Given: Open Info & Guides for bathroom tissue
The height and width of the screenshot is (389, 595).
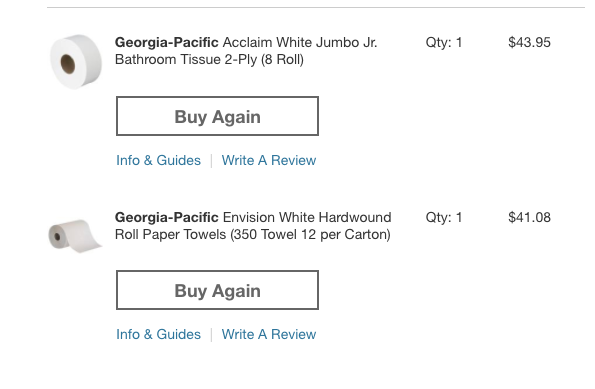Looking at the screenshot, I should click(158, 160).
